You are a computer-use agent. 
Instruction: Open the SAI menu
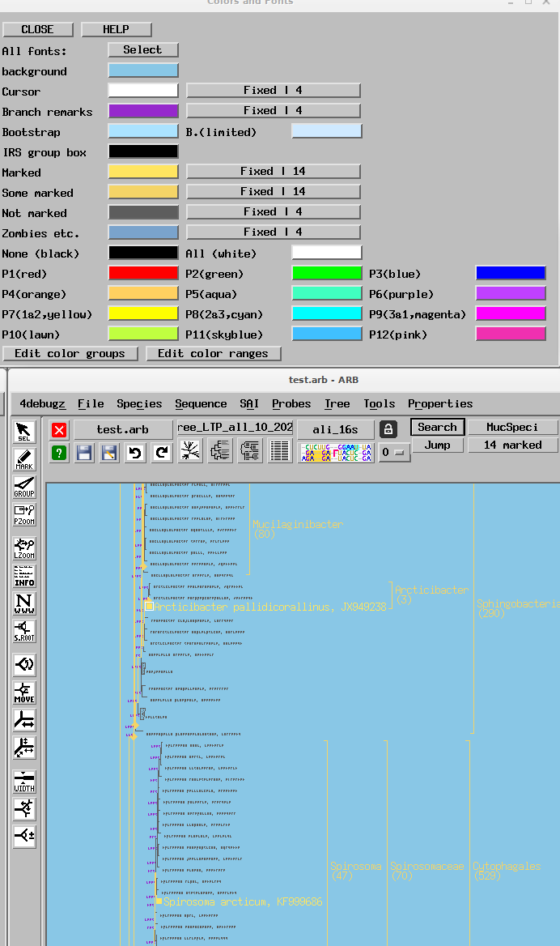(x=249, y=403)
